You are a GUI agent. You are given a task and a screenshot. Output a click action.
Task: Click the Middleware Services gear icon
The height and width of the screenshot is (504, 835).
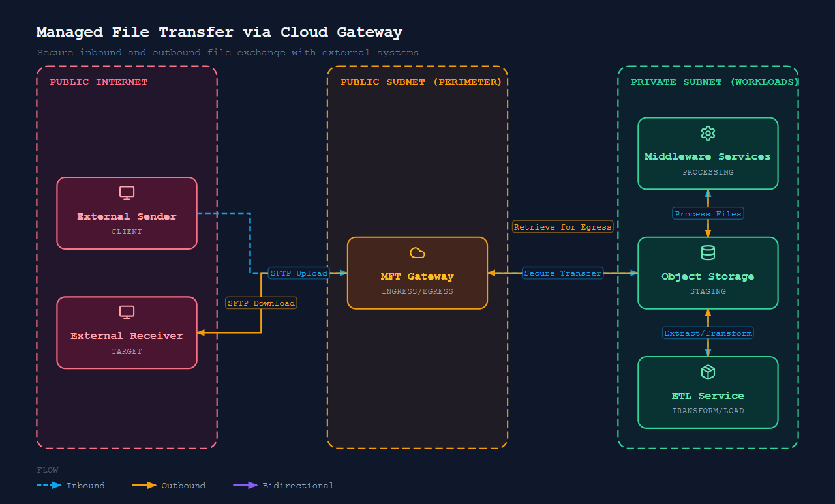coord(708,134)
